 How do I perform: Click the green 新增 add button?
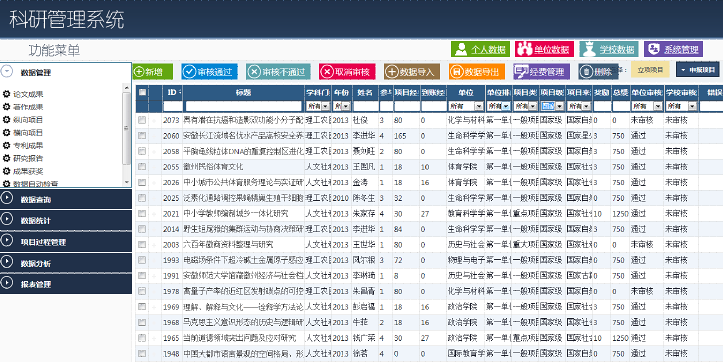pos(153,71)
